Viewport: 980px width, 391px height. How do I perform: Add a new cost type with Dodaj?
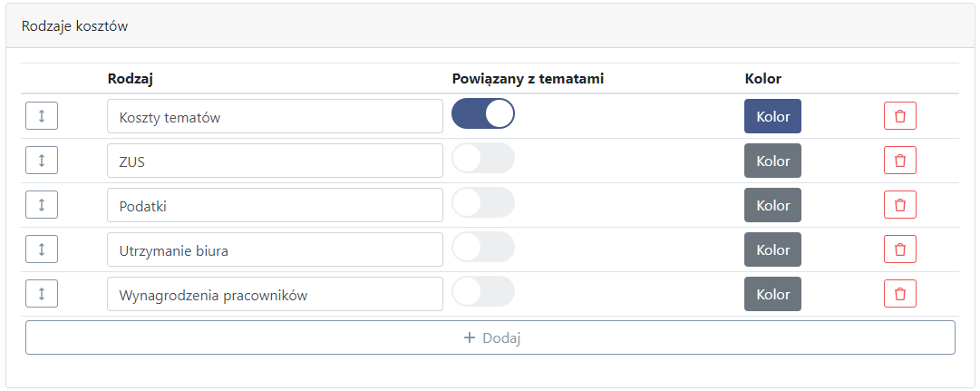pyautogui.click(x=490, y=337)
